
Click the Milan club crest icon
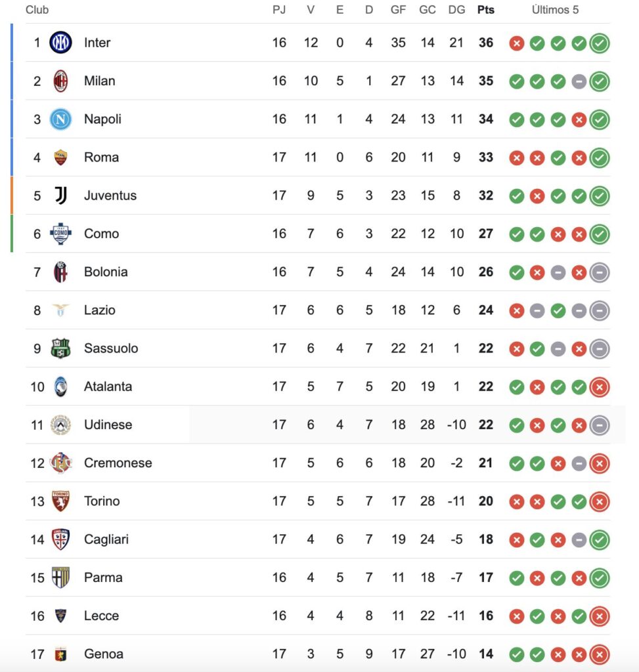click(x=60, y=81)
